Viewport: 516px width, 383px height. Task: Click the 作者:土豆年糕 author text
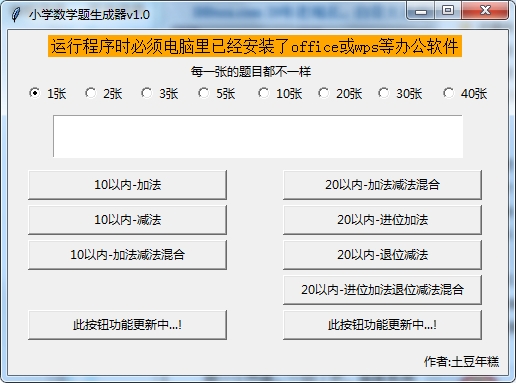462,361
